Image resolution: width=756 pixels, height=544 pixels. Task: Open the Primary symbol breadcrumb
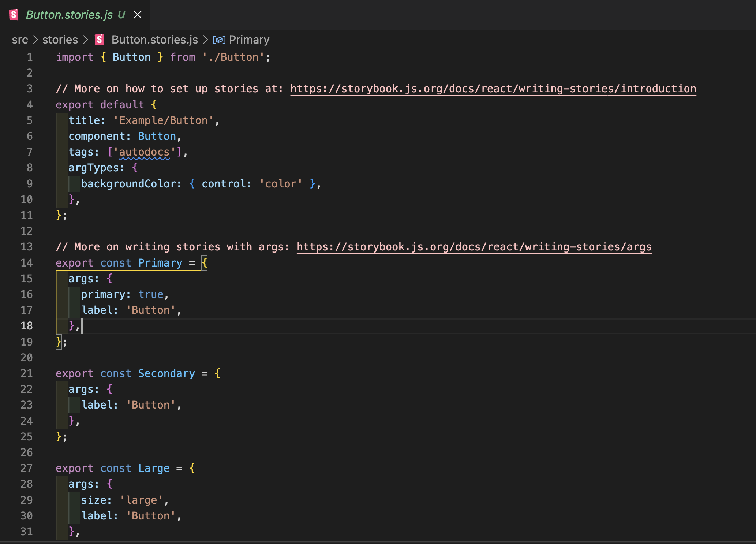[x=249, y=40]
